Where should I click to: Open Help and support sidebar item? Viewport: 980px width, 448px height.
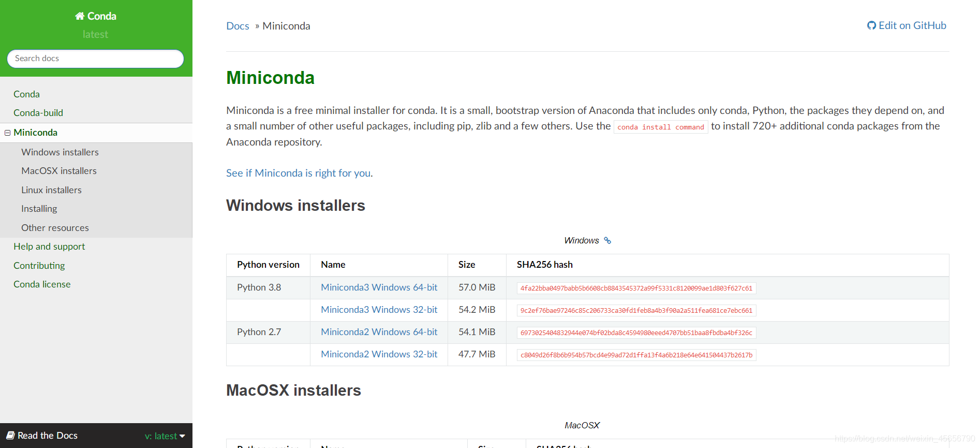49,247
